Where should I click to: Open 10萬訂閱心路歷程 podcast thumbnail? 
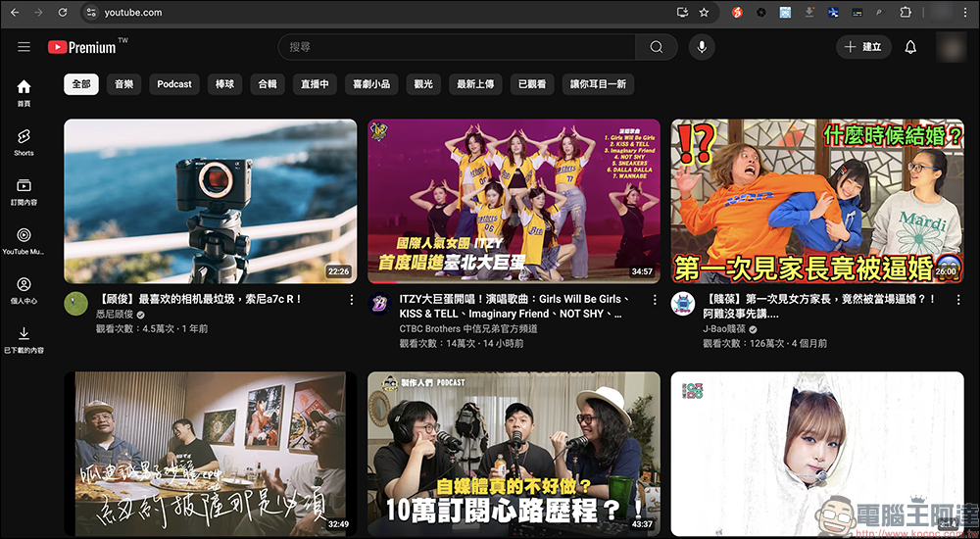pos(514,454)
